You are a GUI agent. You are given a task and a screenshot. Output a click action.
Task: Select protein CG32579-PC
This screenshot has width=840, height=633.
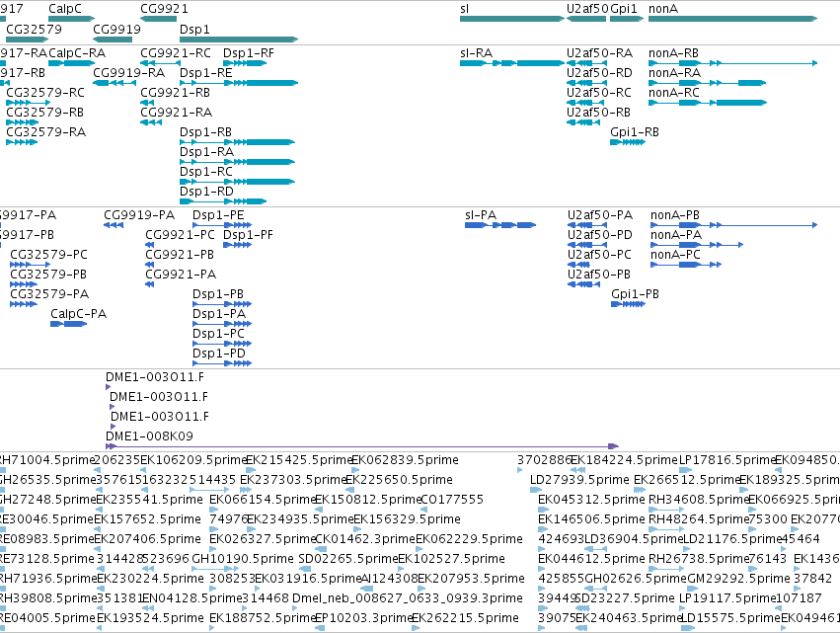tap(30, 265)
